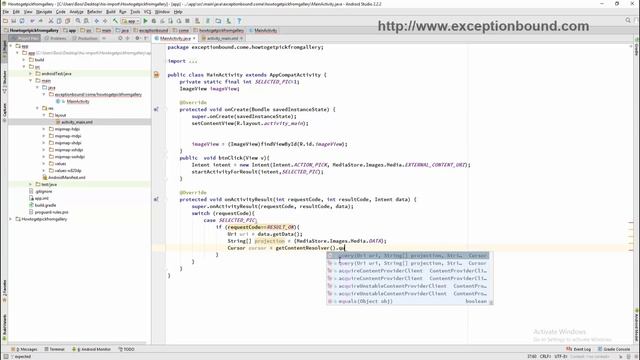Switch to the MainActivity.java editor tab
The width and height of the screenshot is (640, 360).
pos(175,38)
